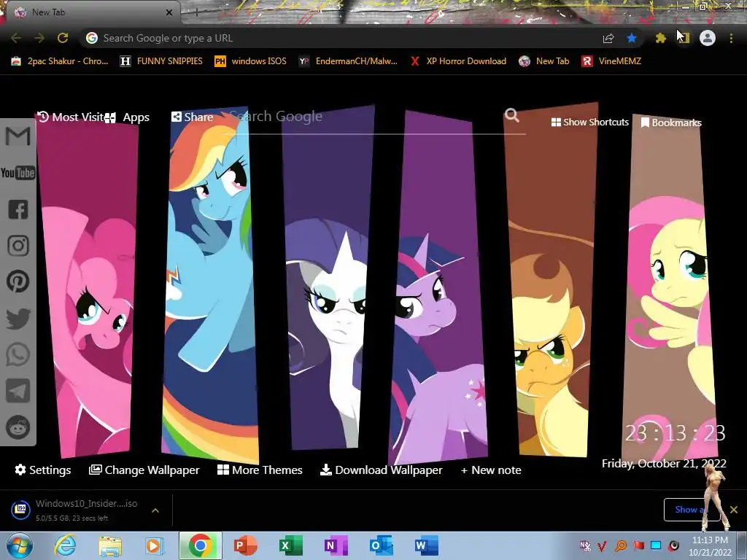Click the address bar URL field

click(343, 38)
